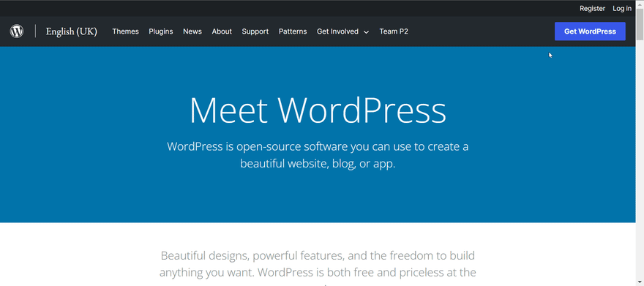Click the Log in link
Viewport: 644px width, 286px height.
(x=622, y=8)
